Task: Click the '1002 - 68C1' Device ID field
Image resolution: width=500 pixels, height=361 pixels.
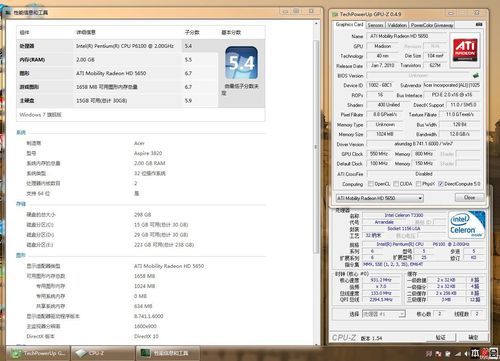Action: tap(380, 85)
